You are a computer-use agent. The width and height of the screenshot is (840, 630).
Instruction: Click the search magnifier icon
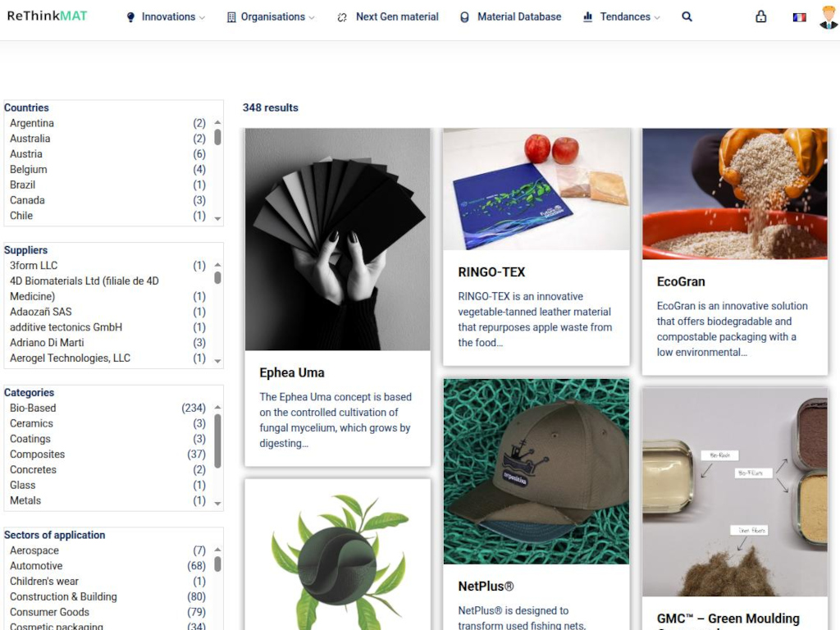click(687, 16)
